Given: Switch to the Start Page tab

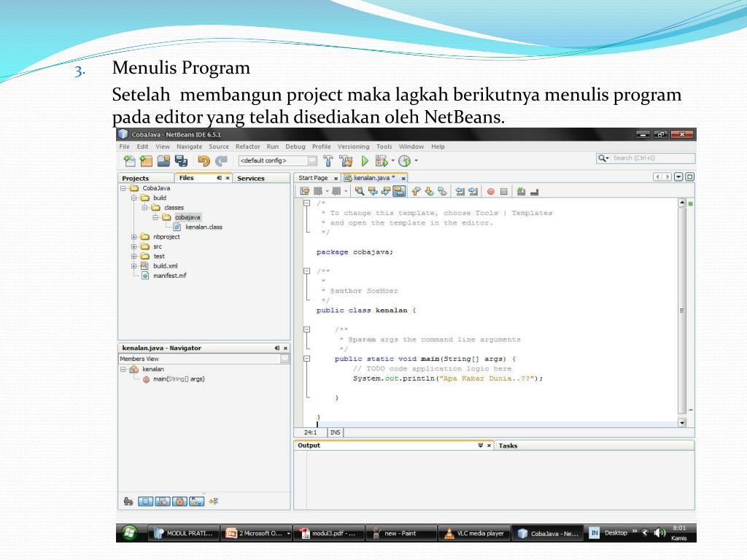Looking at the screenshot, I should point(313,178).
